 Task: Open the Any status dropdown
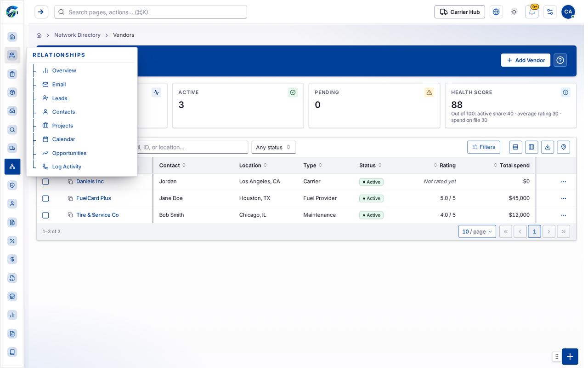[x=274, y=147]
